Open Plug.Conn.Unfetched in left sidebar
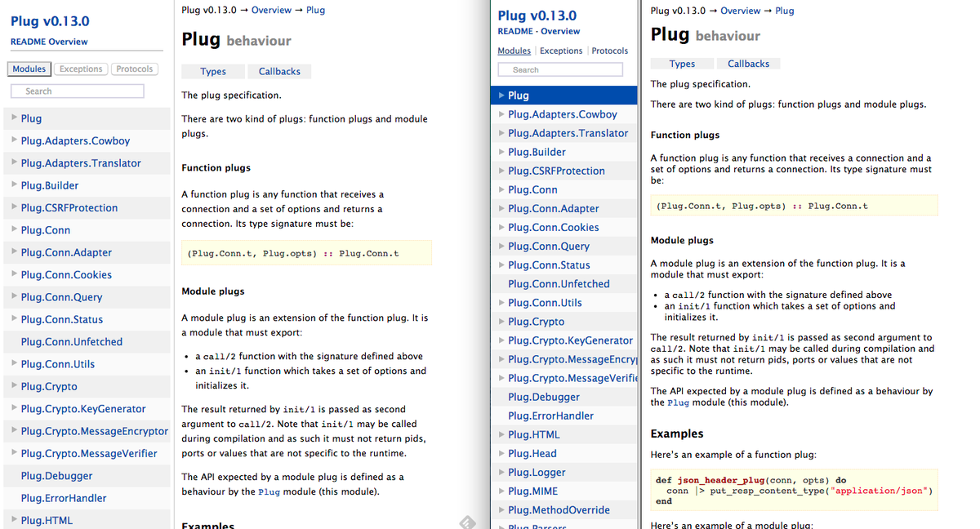 [72, 341]
